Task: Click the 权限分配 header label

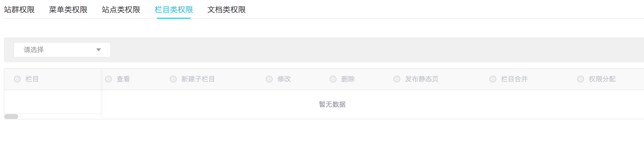Action: (602, 79)
